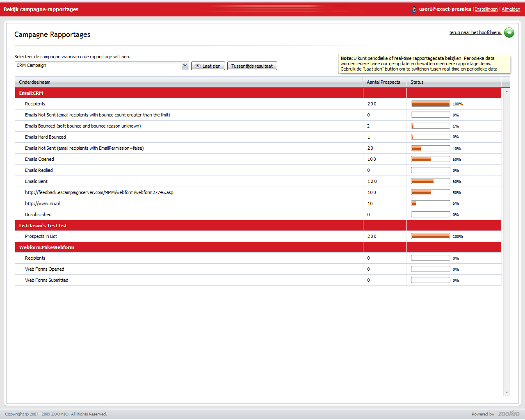The height and width of the screenshot is (420, 525).
Task: Click the 120 value for Emails Sent
Action: tap(372, 181)
